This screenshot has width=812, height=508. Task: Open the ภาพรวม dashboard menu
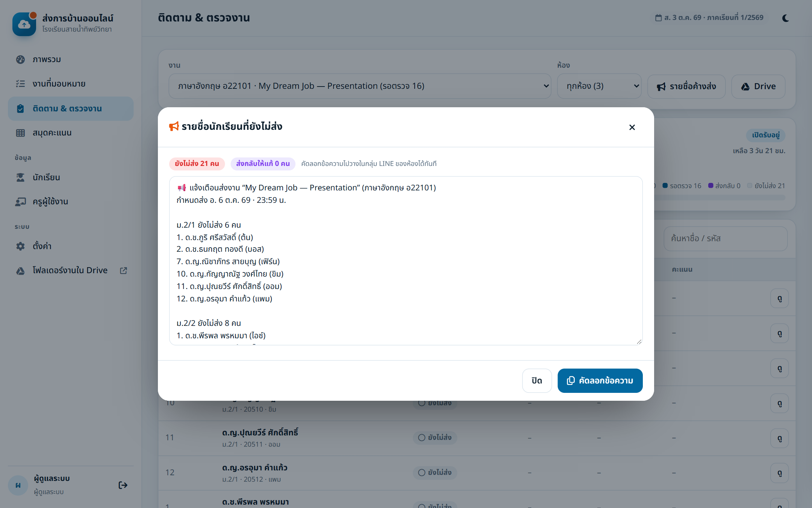tap(71, 59)
